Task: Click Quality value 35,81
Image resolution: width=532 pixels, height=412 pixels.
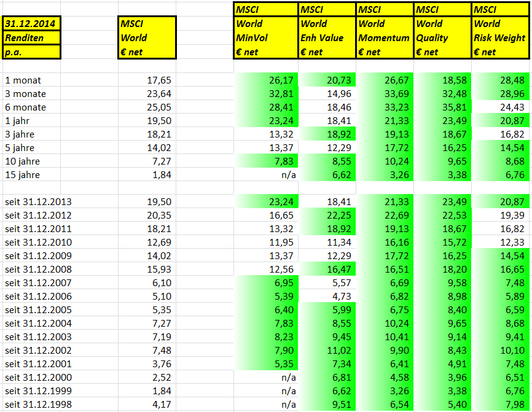Action: point(455,107)
